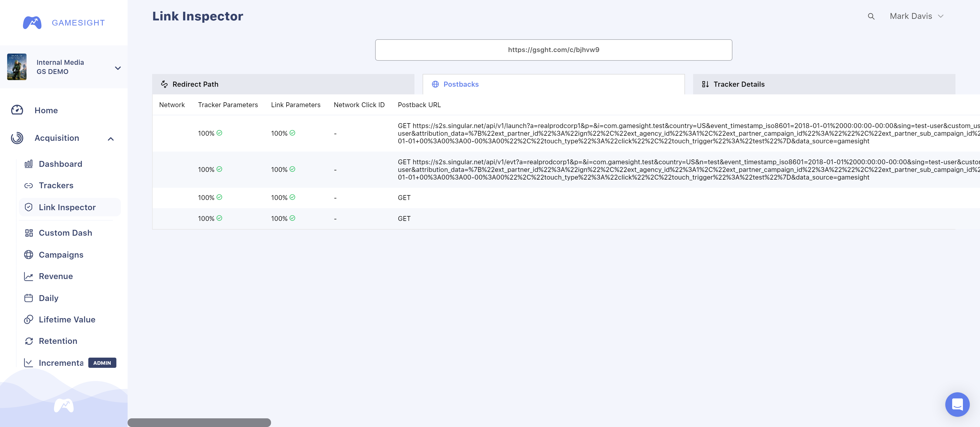
Task: Open the Mark Davis user menu
Action: [917, 16]
